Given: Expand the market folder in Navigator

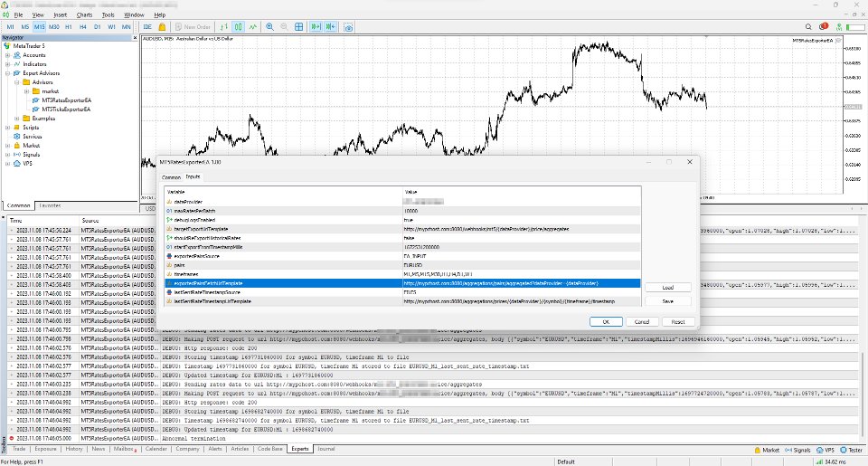Looking at the screenshot, I should click(x=26, y=91).
